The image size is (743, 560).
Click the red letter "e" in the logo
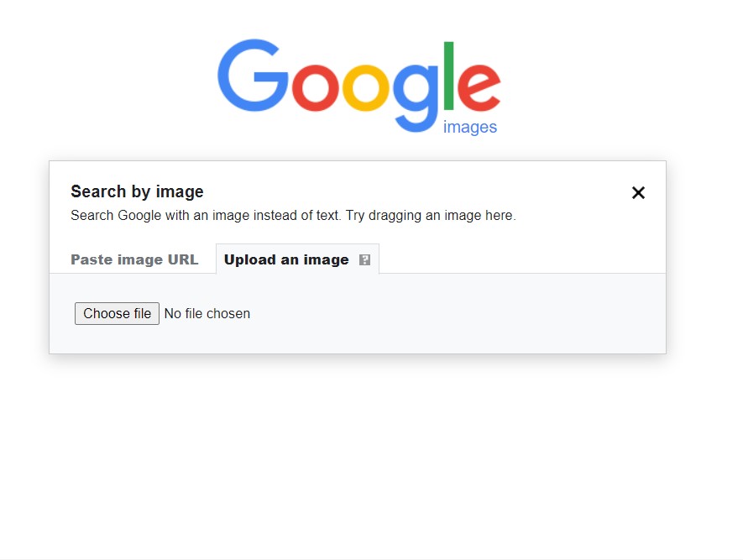click(479, 87)
